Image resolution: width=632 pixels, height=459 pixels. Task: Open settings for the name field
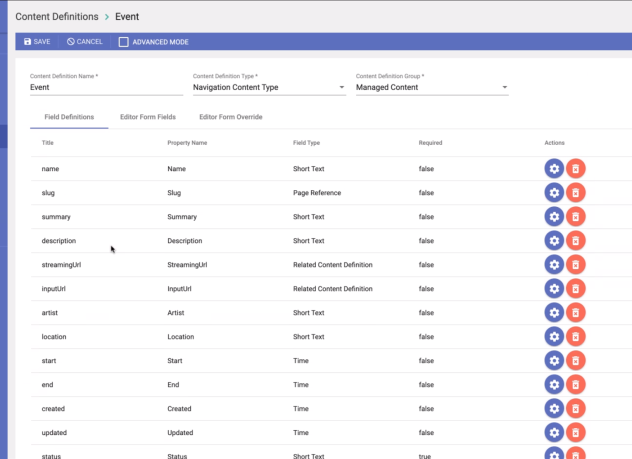(x=554, y=168)
